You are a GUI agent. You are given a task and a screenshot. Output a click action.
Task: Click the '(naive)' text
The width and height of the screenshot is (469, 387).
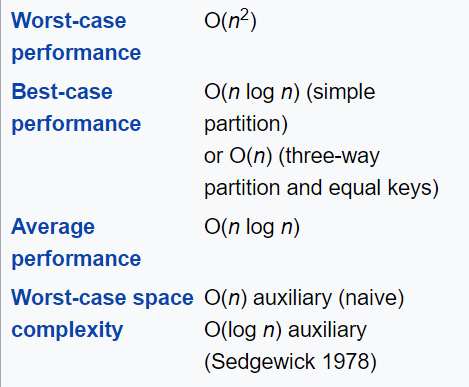coord(371,298)
